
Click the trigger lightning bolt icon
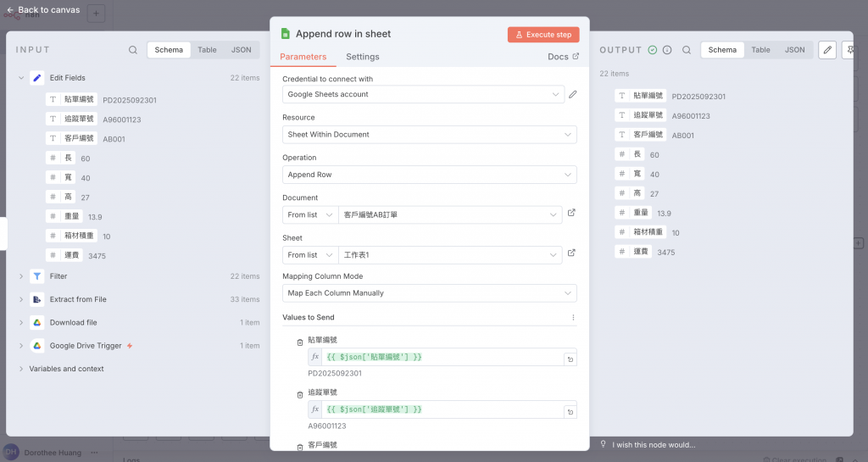pos(130,346)
